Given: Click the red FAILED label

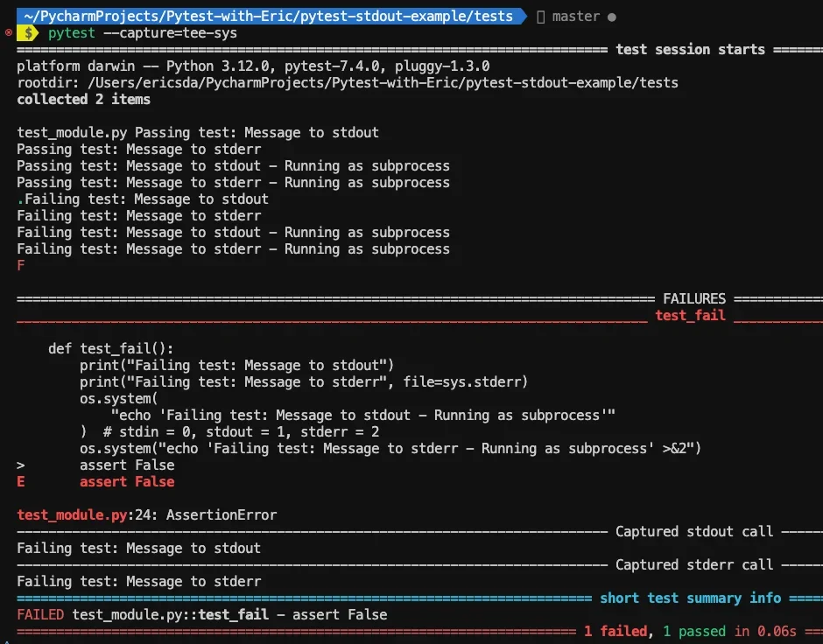Looking at the screenshot, I should coord(40,614).
